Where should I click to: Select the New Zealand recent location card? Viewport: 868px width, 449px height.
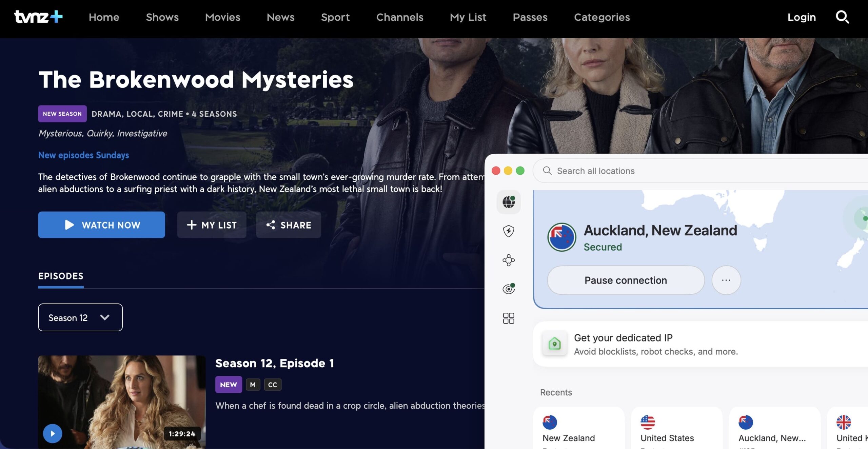coord(579,428)
